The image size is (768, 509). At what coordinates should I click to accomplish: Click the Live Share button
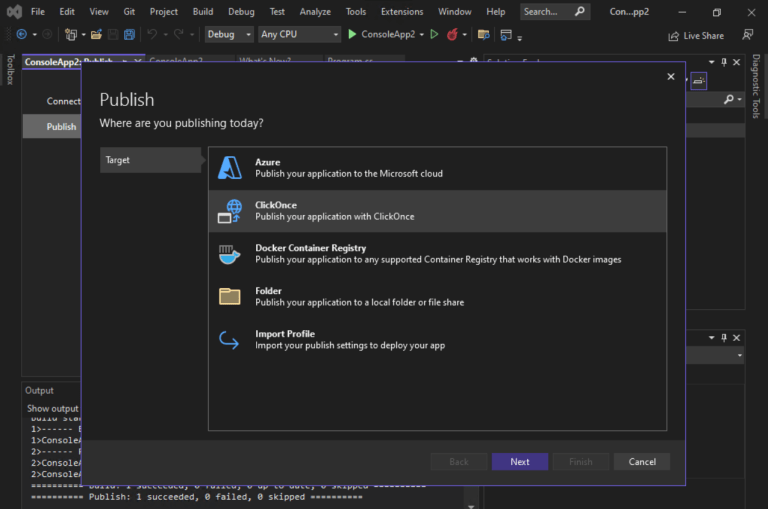point(696,36)
